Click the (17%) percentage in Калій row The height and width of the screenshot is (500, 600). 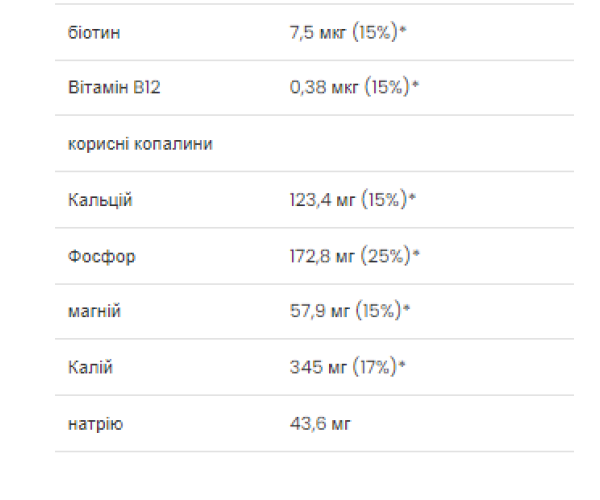[372, 368]
